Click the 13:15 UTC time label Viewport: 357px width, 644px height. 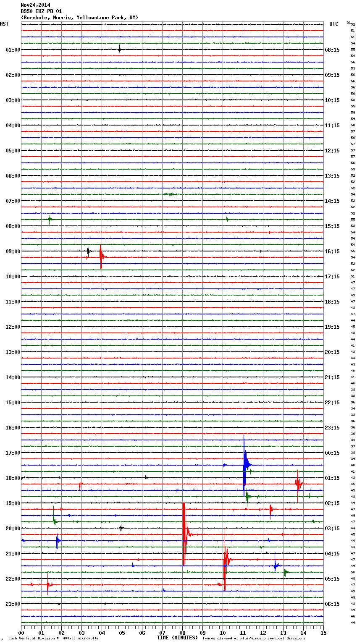332,176
